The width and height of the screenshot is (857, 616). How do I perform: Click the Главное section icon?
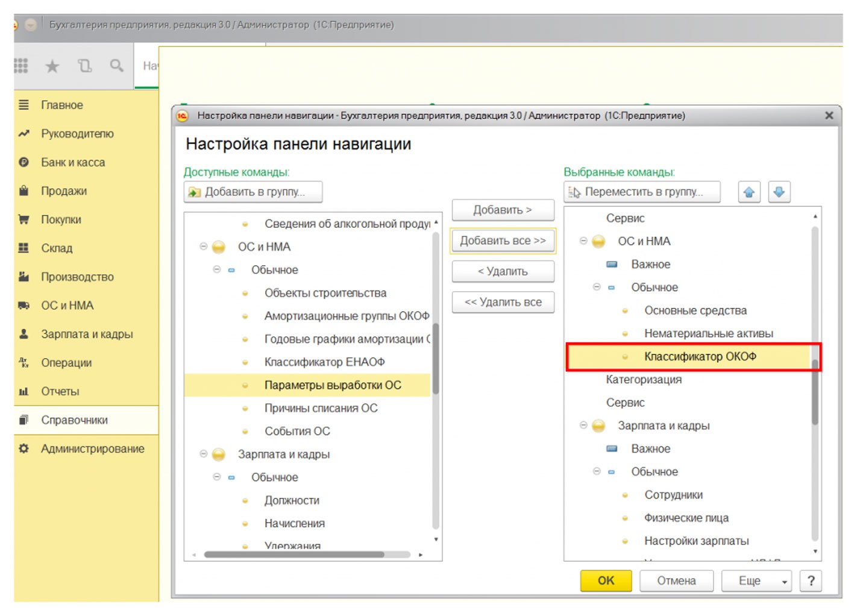[x=24, y=105]
